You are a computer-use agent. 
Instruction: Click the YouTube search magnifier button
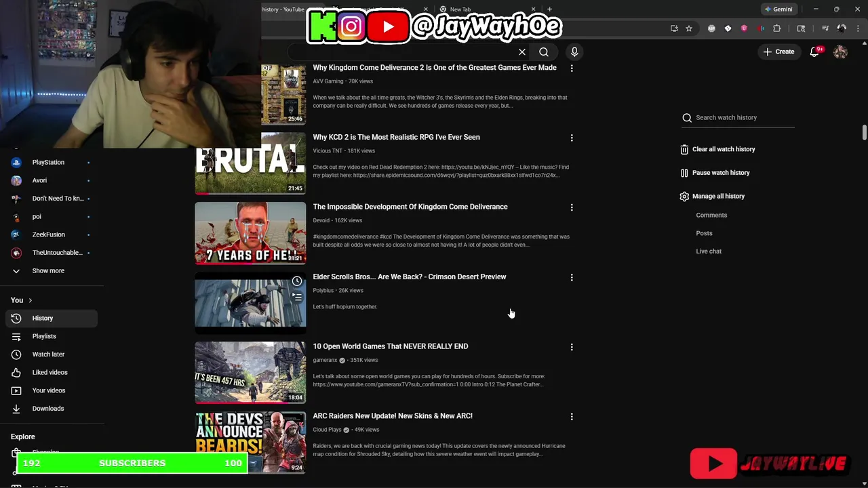[x=544, y=52]
